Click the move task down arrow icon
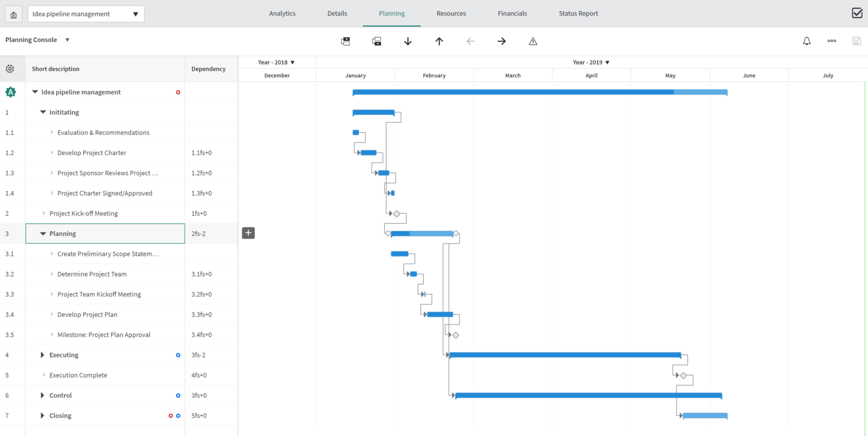Image resolution: width=868 pixels, height=436 pixels. point(408,41)
